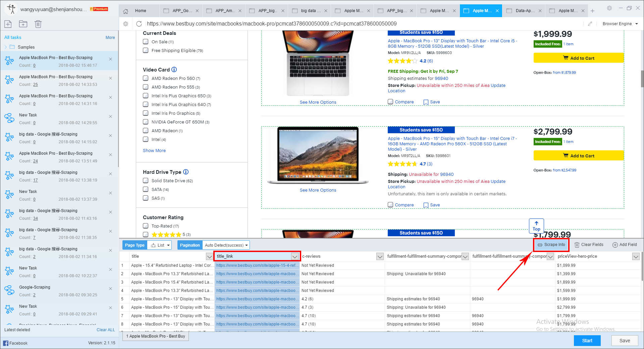Click the URL address field
This screenshot has width=644, height=349.
tap(364, 24)
